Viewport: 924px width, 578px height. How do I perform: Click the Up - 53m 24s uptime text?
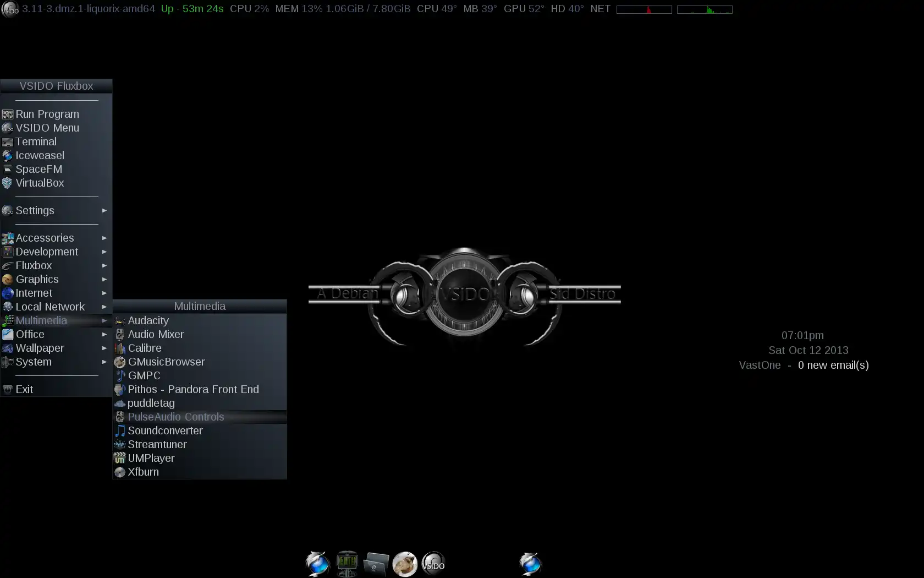[x=193, y=9]
